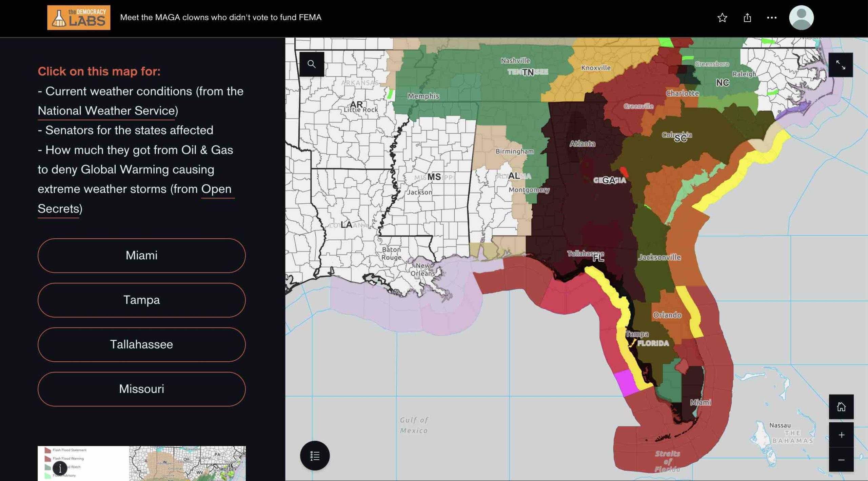This screenshot has width=868, height=481.
Task: Click the info icon on thumbnail
Action: click(x=60, y=468)
